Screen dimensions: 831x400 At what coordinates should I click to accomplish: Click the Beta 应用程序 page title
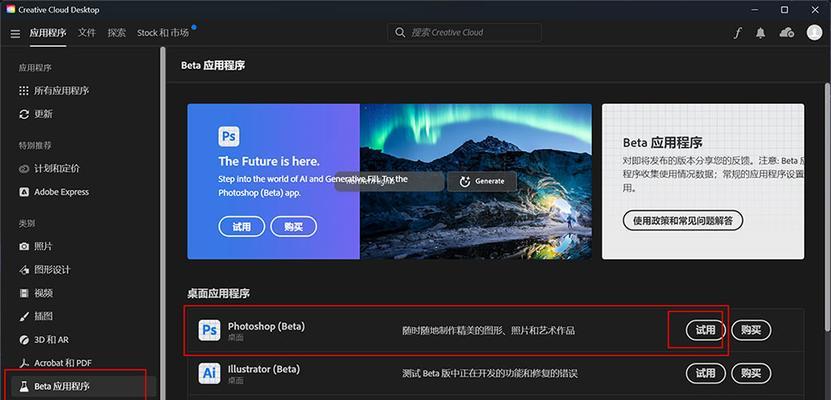[x=213, y=66]
